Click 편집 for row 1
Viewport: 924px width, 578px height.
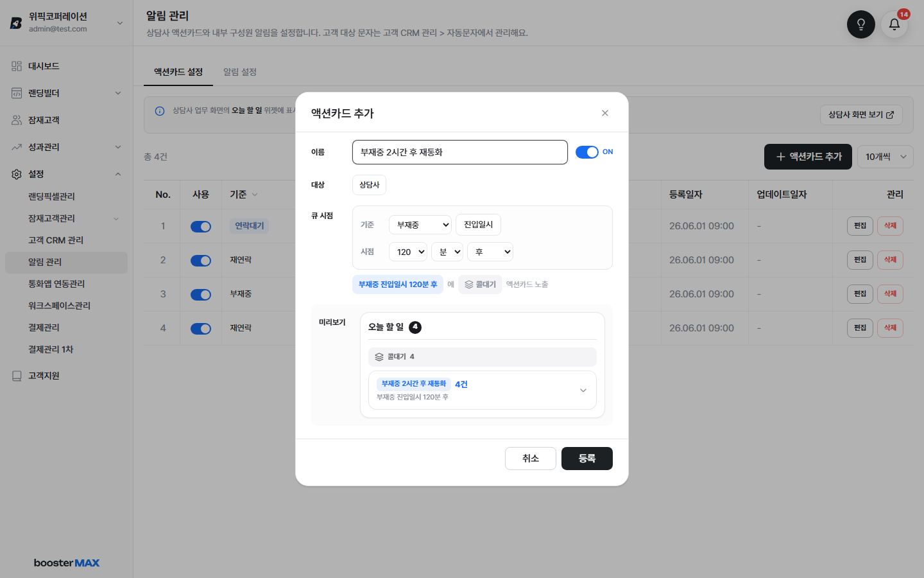click(x=860, y=226)
